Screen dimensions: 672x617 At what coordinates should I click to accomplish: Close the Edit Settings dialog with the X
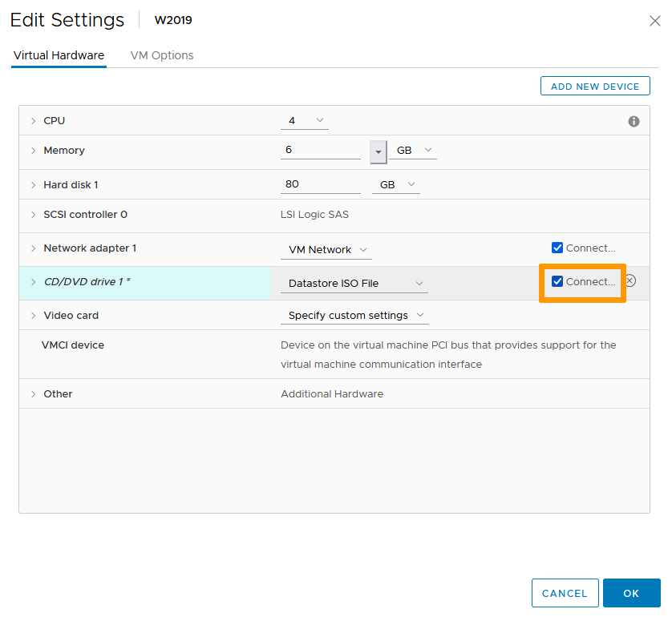tap(654, 22)
